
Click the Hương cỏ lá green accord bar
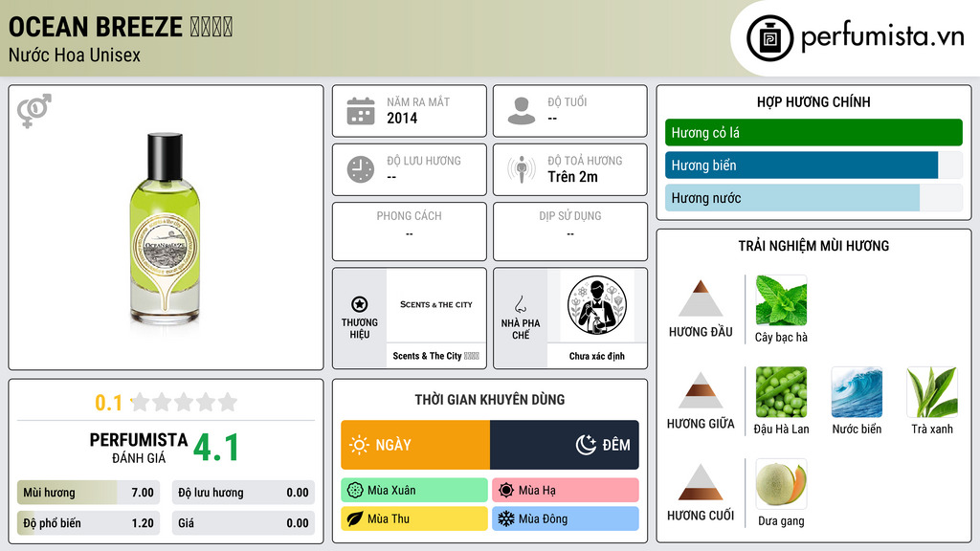point(813,132)
